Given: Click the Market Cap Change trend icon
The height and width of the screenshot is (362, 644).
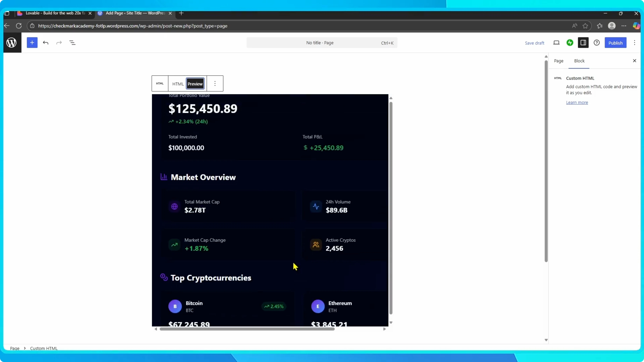Looking at the screenshot, I should tap(174, 245).
